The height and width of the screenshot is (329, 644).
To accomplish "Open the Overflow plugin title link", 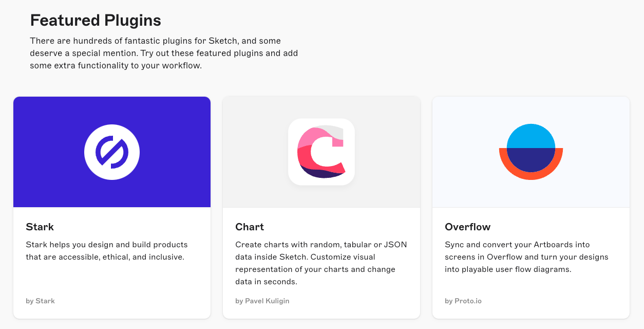I will (467, 227).
